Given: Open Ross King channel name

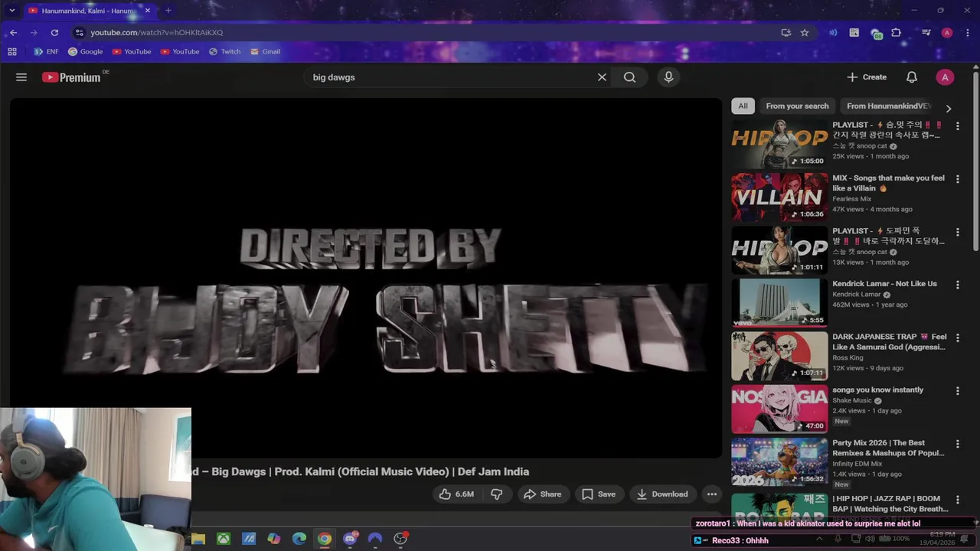Looking at the screenshot, I should [x=848, y=357].
